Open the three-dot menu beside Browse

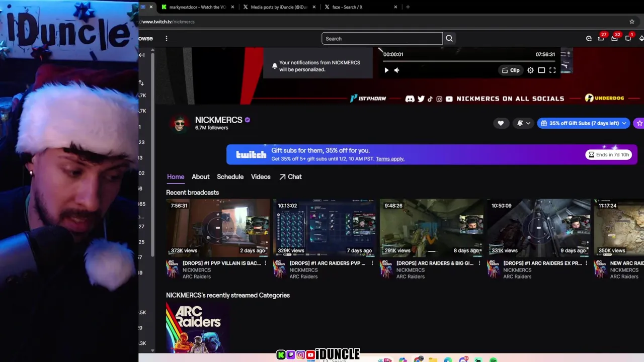click(167, 38)
